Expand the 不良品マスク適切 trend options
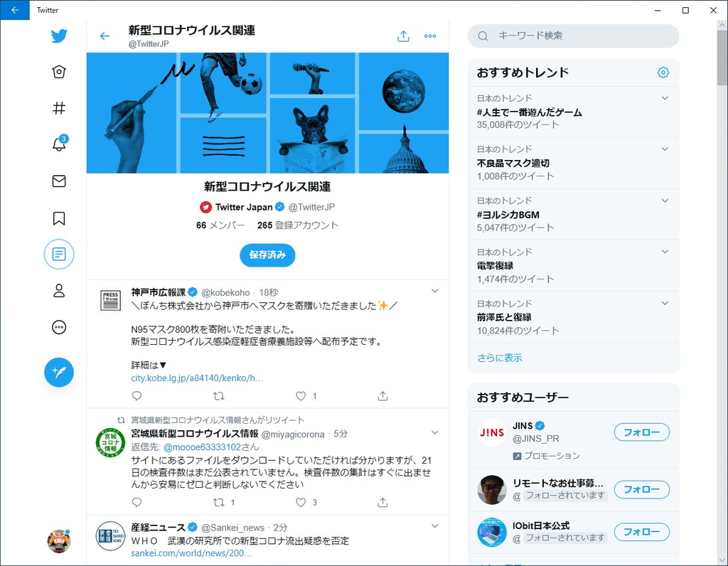Screen dimensions: 728x566 click(x=664, y=149)
